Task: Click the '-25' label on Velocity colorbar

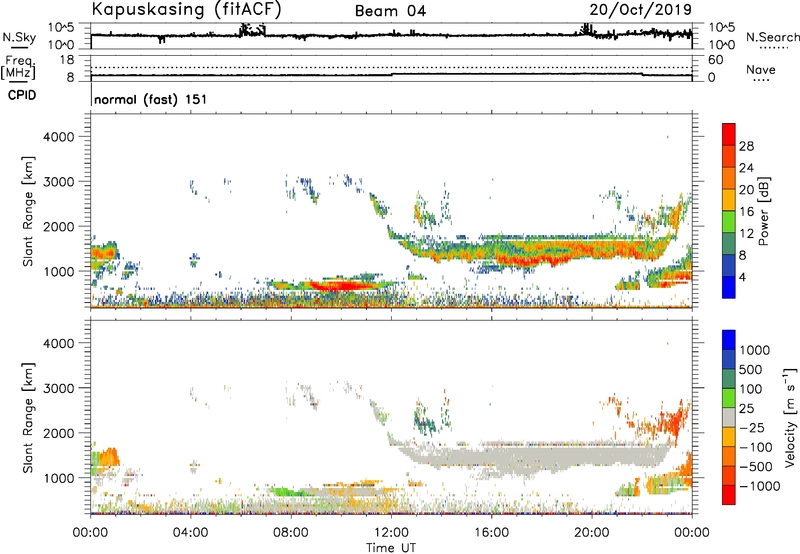Action: coord(752,428)
